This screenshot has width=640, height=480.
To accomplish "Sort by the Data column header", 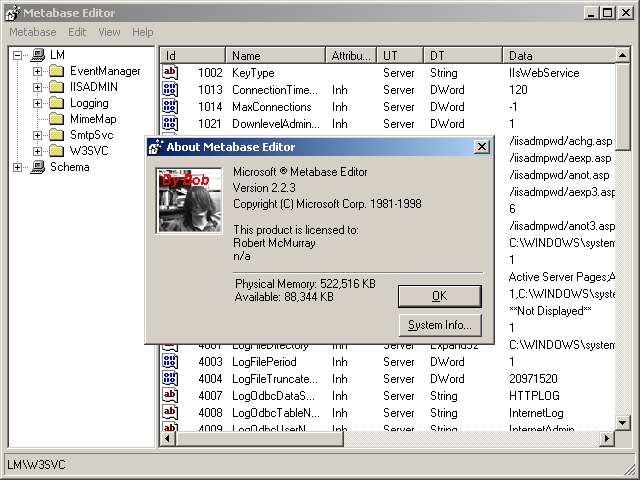I will [x=559, y=56].
